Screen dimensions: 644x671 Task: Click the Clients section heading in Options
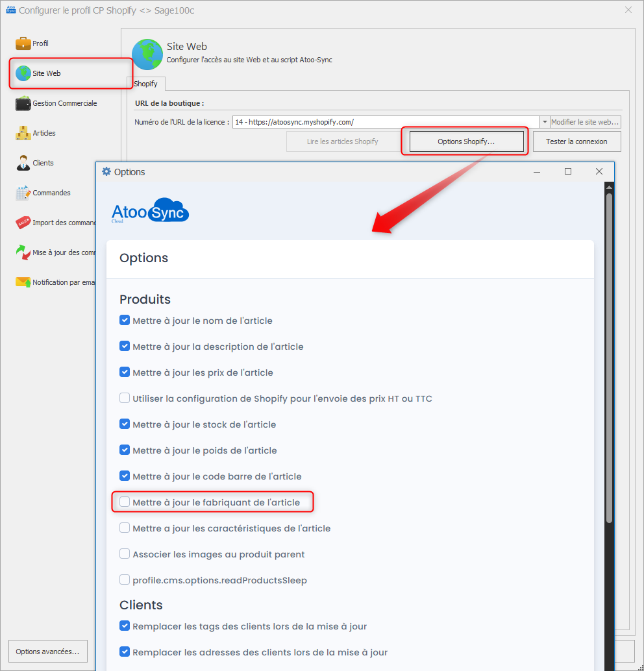[142, 605]
